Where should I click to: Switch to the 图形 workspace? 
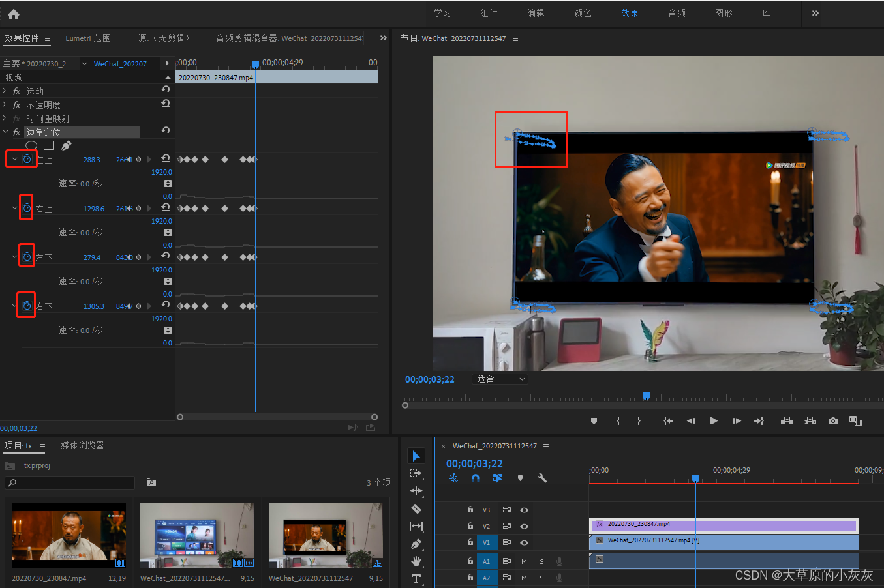click(x=724, y=13)
